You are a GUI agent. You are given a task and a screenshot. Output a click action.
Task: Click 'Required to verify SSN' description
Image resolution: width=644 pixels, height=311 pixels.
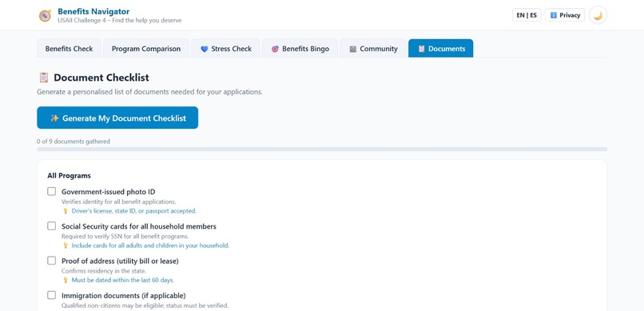point(125,236)
